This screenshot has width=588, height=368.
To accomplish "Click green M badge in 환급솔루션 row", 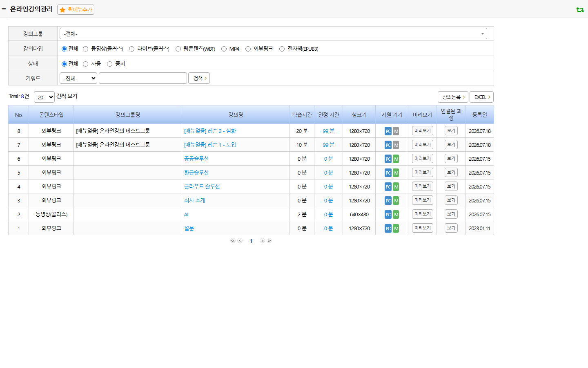I will click(396, 173).
